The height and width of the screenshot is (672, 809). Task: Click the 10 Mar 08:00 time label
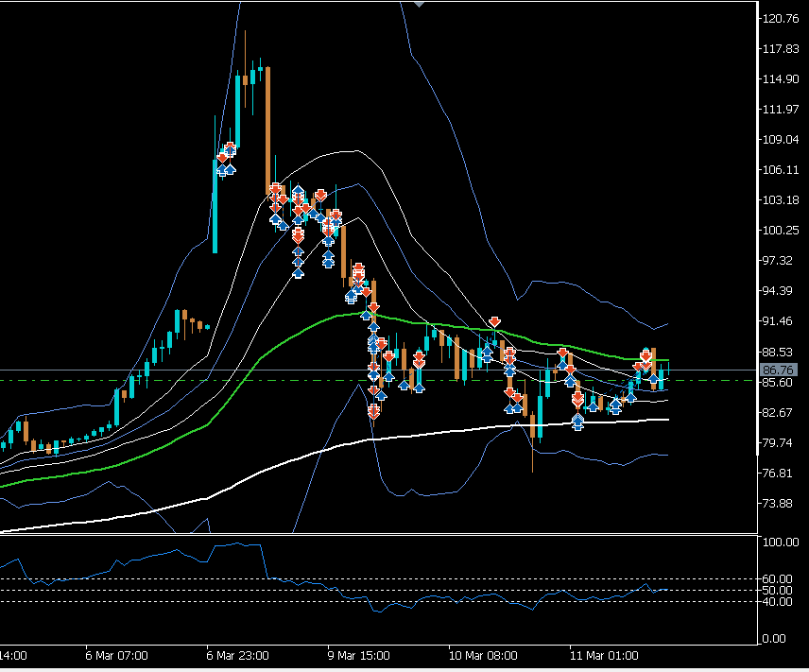(x=483, y=656)
